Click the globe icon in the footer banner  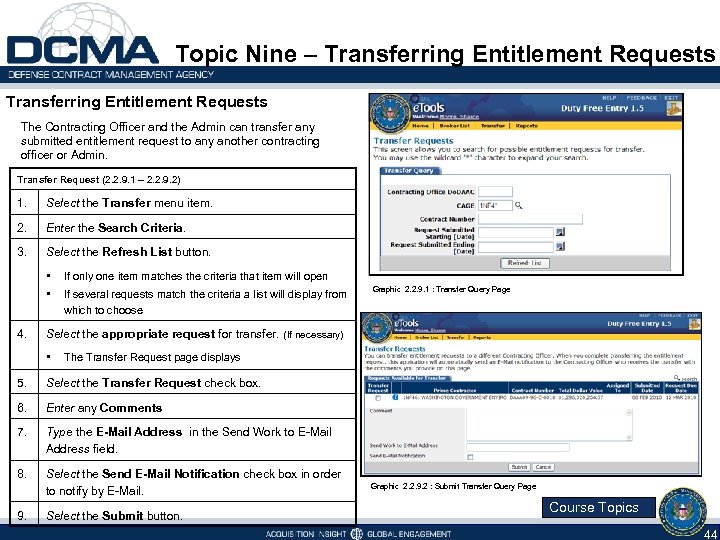point(356,534)
